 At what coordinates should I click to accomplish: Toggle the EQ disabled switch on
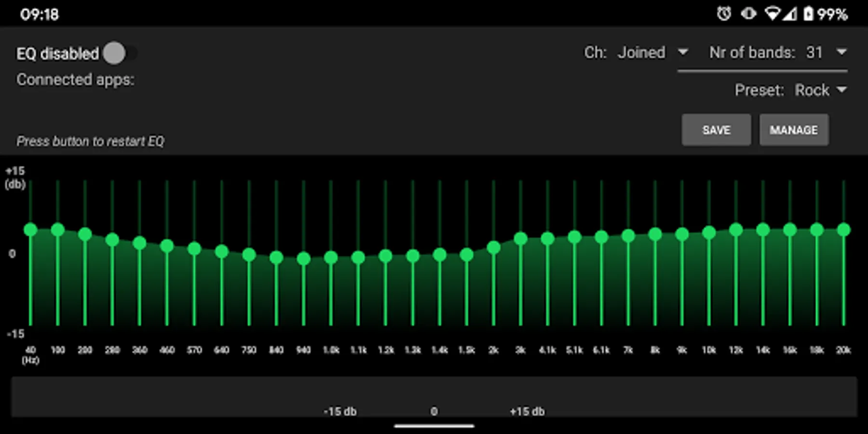click(x=120, y=53)
